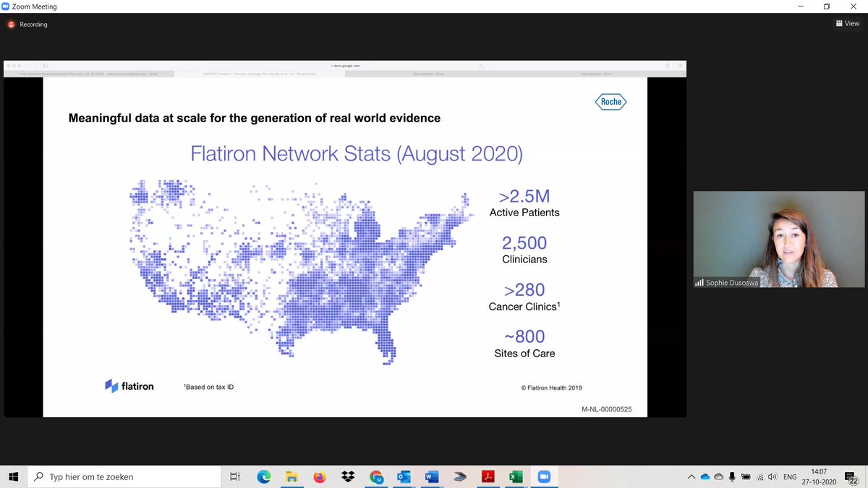Click the 'Clinicians' label
Screen dimensions: 868x488
coord(524,259)
